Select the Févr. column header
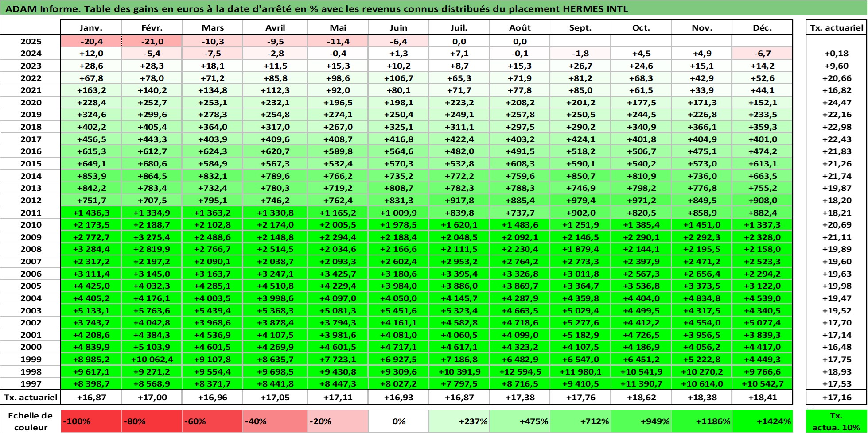The image size is (868, 433). pyautogui.click(x=152, y=27)
